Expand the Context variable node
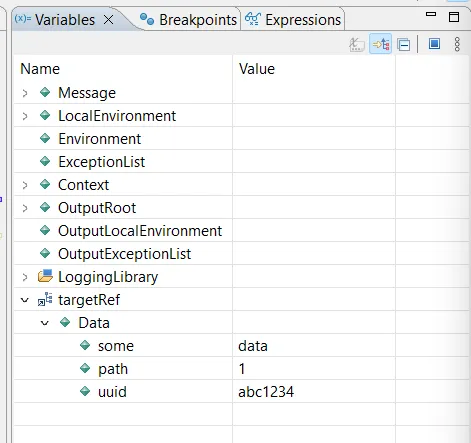Screen dimensions: 471x443 [x=25, y=185]
